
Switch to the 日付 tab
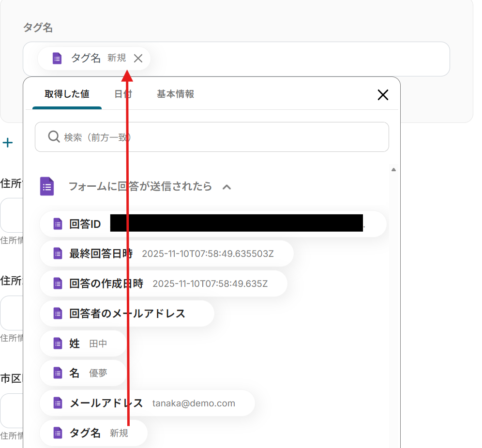tap(123, 94)
